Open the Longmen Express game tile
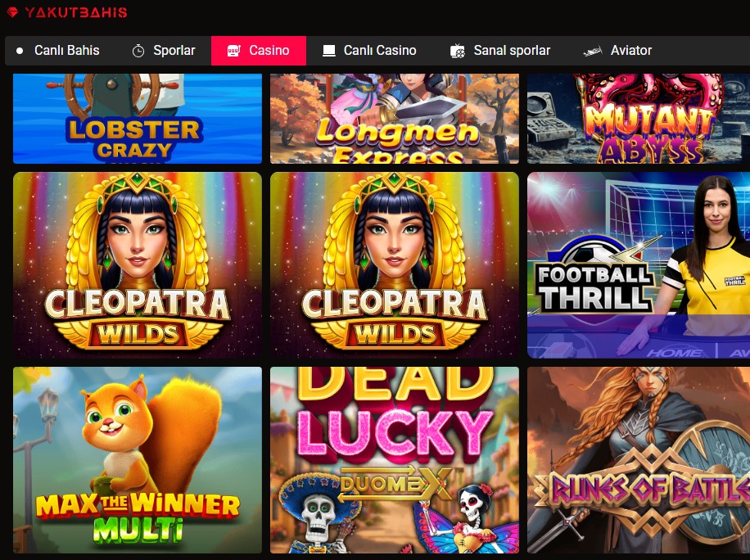Screen dimensions: 750x560 tap(395, 119)
